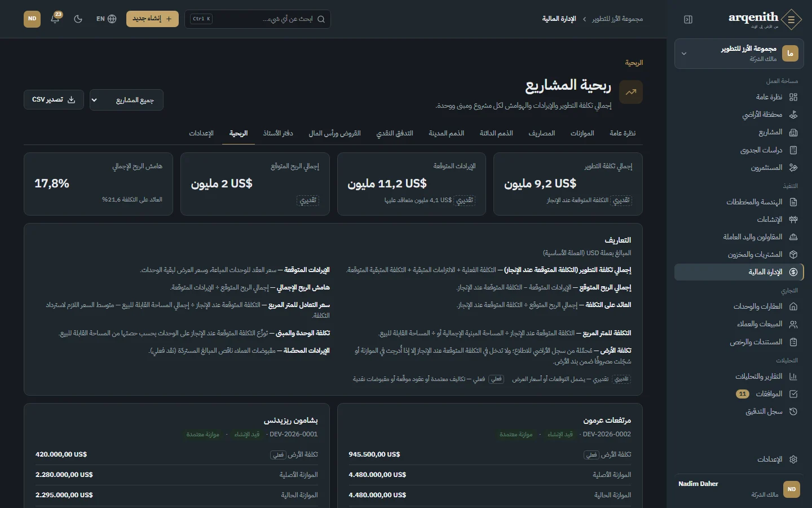The height and width of the screenshot is (508, 812).
Task: Open سجل التدقيق in the sidebar
Action: pyautogui.click(x=739, y=411)
